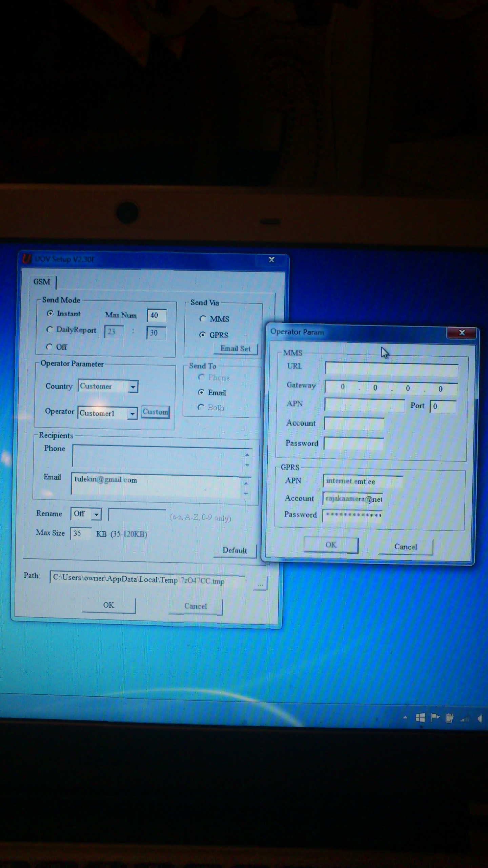488x868 pixels.
Task: Click the path browse ellipsis button
Action: 260,584
